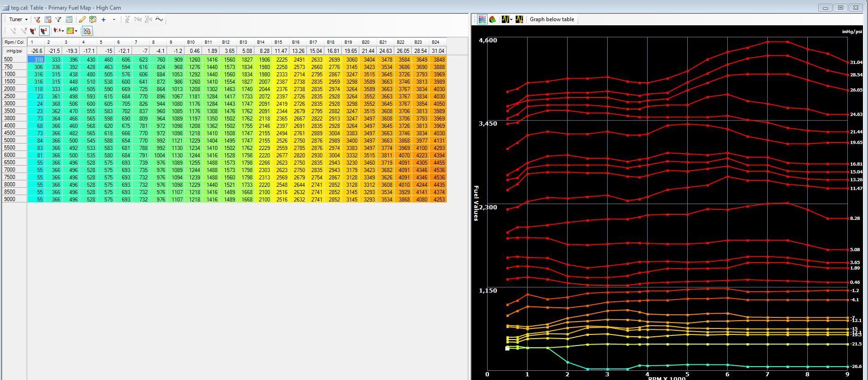Toggle the 2D line graph view
This screenshot has height=380, width=868.
click(x=482, y=19)
